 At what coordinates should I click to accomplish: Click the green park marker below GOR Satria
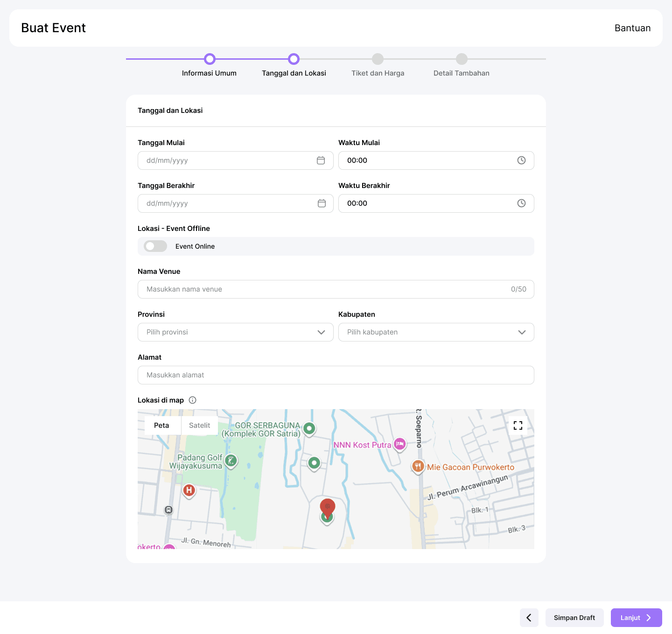[x=314, y=463]
